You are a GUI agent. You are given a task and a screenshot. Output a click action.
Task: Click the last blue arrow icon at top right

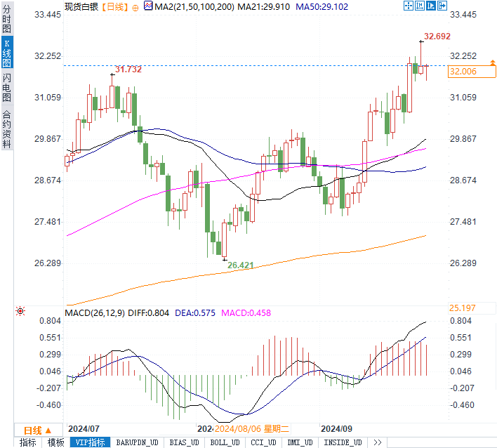coord(442,6)
